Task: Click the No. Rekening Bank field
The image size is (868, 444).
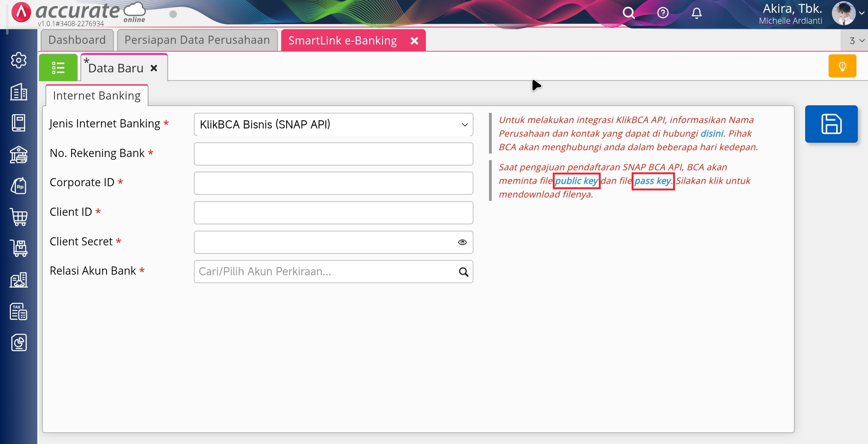Action: click(x=333, y=154)
